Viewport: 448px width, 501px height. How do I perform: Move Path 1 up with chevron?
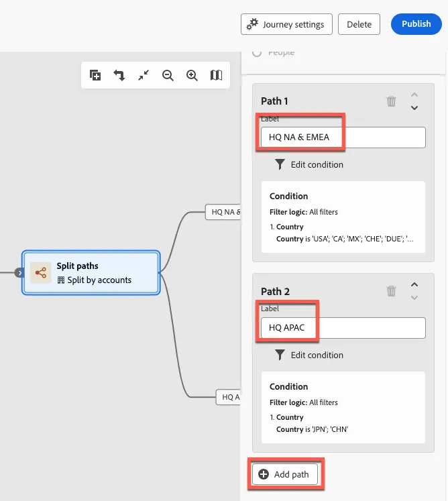414,95
